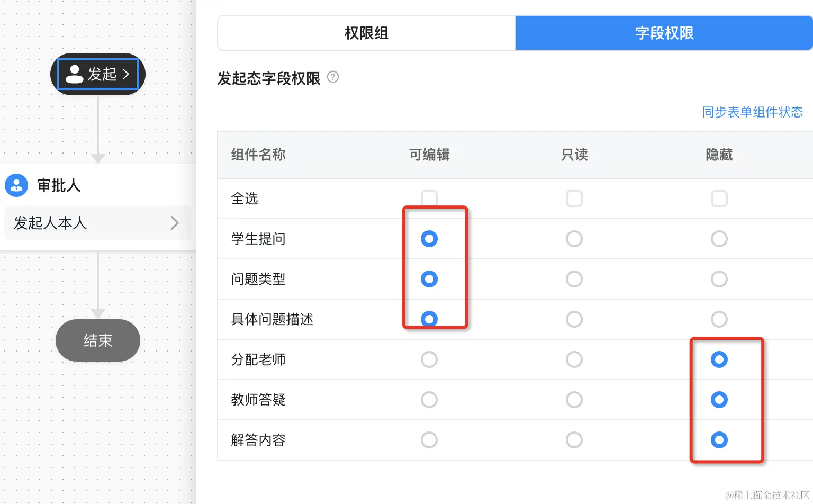Check 全选 checkbox under 隐藏
Viewport: 813px width, 504px height.
click(719, 199)
